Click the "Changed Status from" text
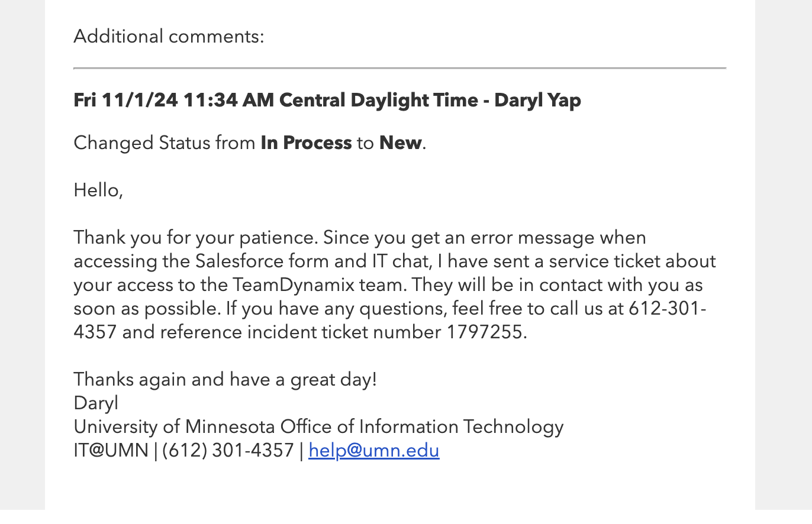The image size is (812, 524). click(164, 143)
